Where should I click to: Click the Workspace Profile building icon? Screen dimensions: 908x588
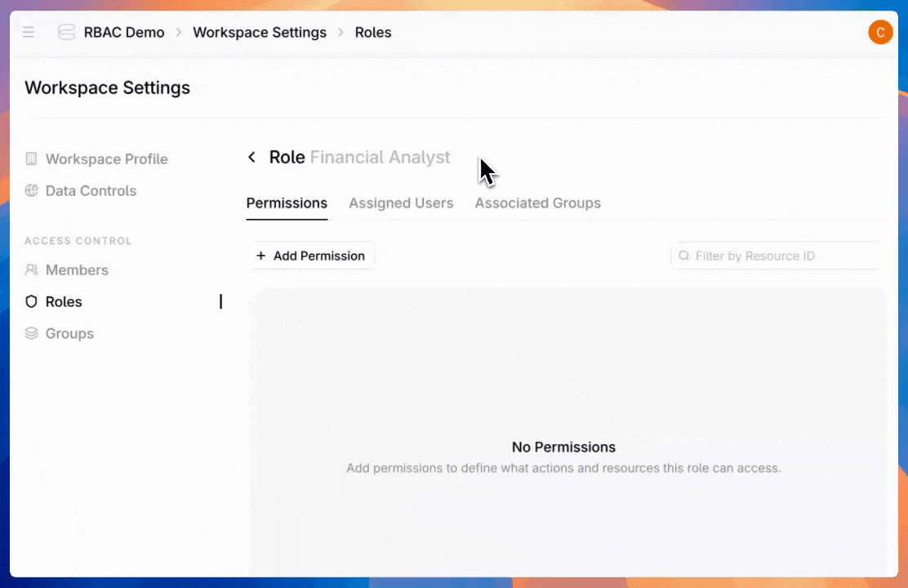[32, 159]
